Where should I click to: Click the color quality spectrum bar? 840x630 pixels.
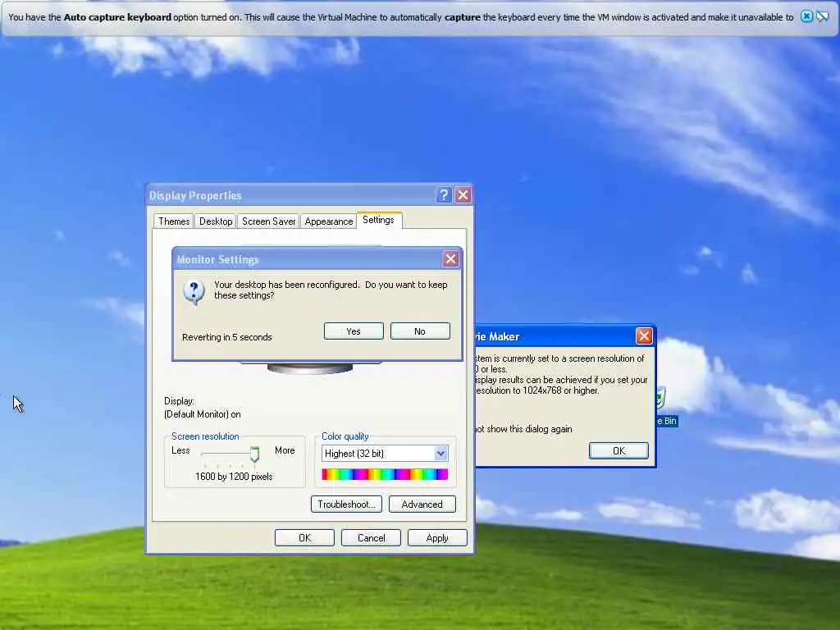click(x=385, y=474)
